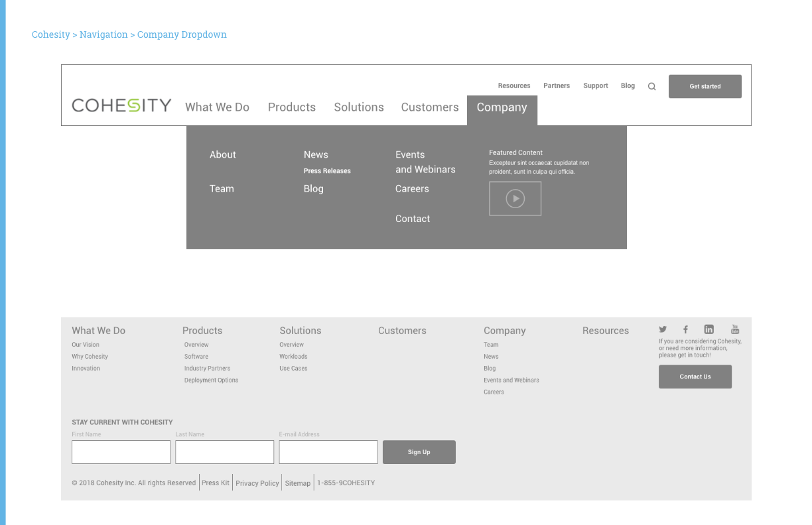Play the Featured Content video

pos(515,198)
